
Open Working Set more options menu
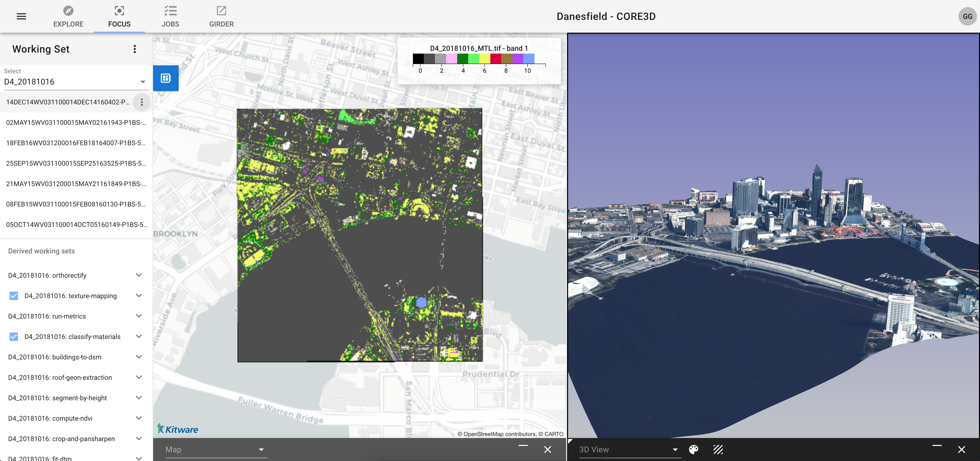pyautogui.click(x=135, y=49)
